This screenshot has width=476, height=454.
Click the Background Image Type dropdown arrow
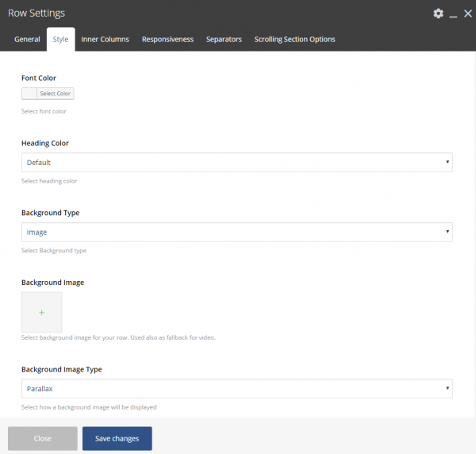449,389
